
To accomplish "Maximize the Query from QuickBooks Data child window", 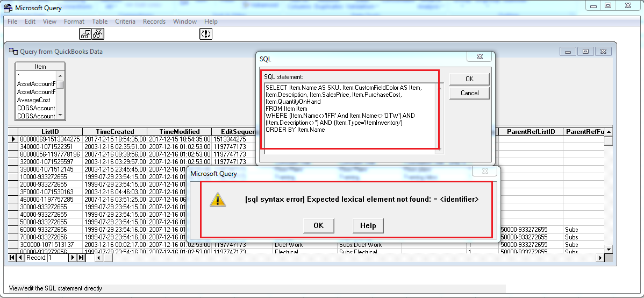I will click(586, 52).
